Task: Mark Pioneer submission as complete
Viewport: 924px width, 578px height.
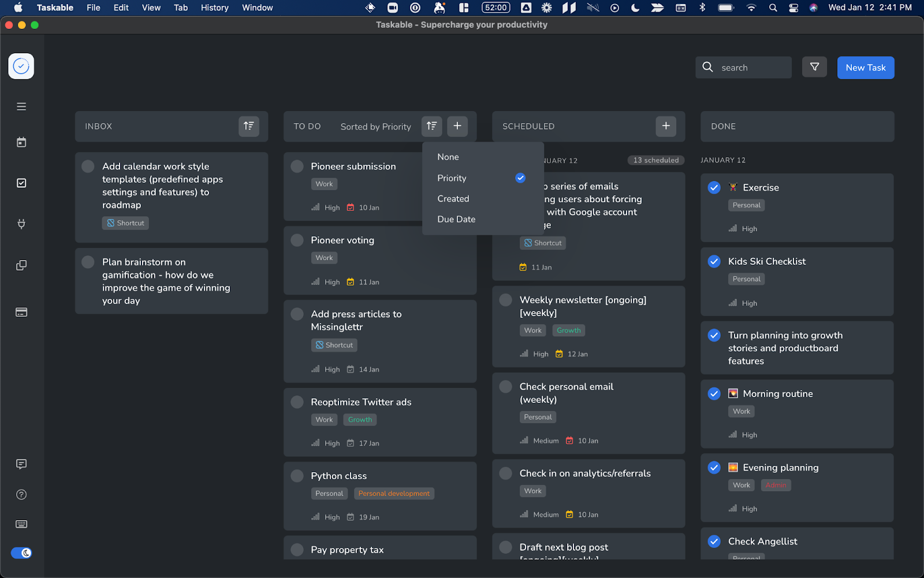Action: [x=297, y=166]
